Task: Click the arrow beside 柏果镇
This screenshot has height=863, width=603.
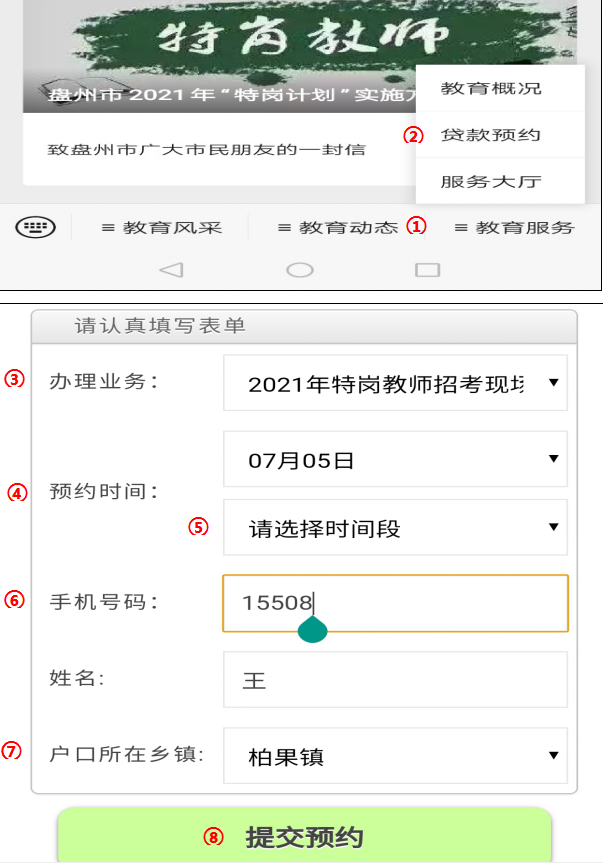Action: tap(554, 755)
